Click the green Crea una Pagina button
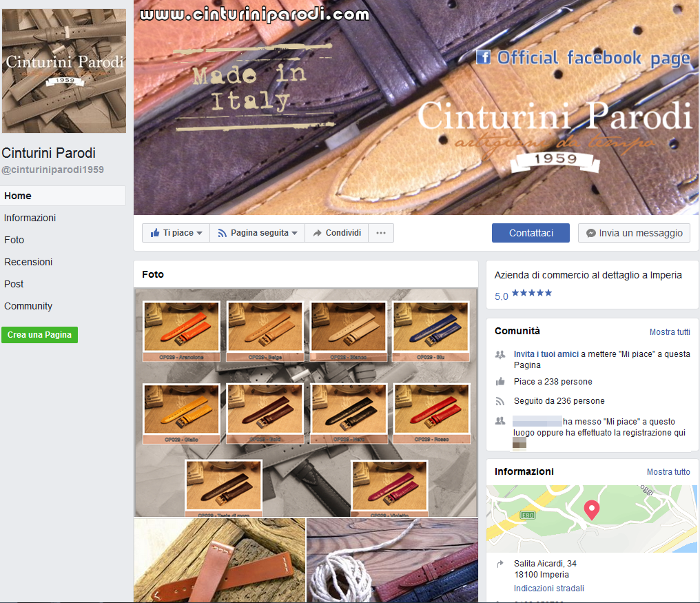This screenshot has height=603, width=700. pyautogui.click(x=39, y=334)
